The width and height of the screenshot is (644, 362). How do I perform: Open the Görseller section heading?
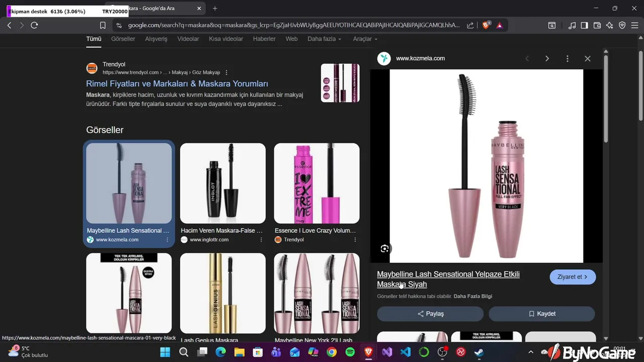point(105,130)
